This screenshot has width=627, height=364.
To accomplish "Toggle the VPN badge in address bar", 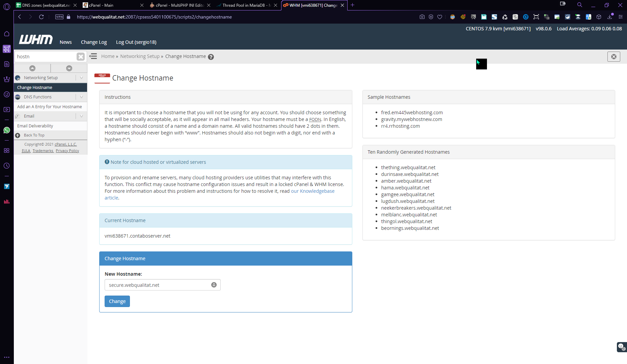I will pyautogui.click(x=59, y=17).
